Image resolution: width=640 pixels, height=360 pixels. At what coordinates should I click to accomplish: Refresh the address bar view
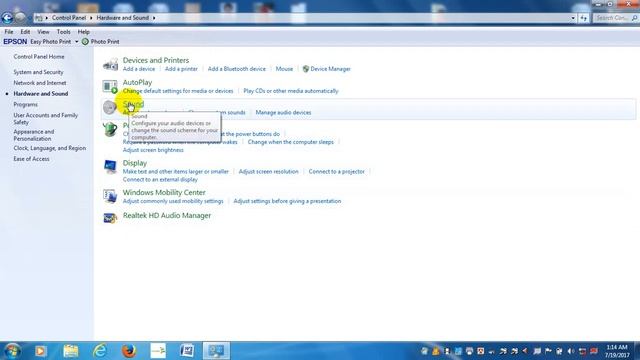tap(584, 18)
